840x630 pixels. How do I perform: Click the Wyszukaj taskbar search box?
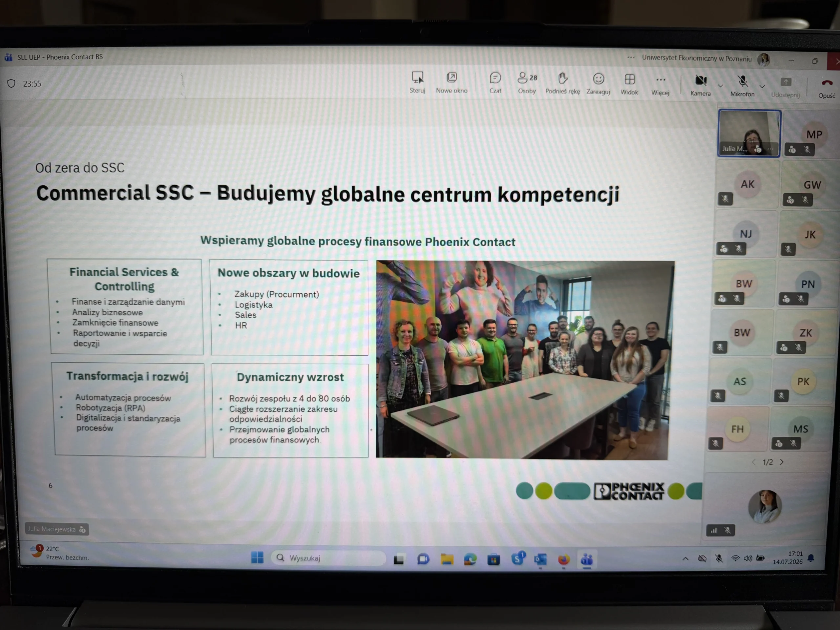[328, 558]
